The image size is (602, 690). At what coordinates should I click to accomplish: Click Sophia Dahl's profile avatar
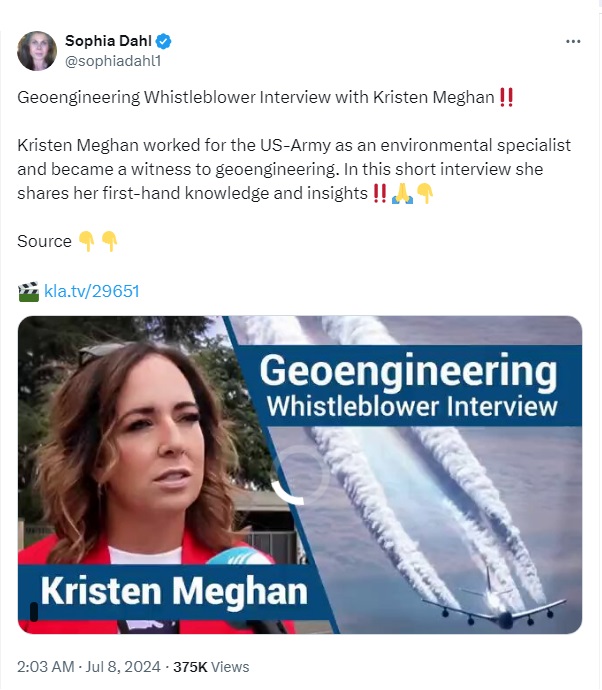coord(37,51)
